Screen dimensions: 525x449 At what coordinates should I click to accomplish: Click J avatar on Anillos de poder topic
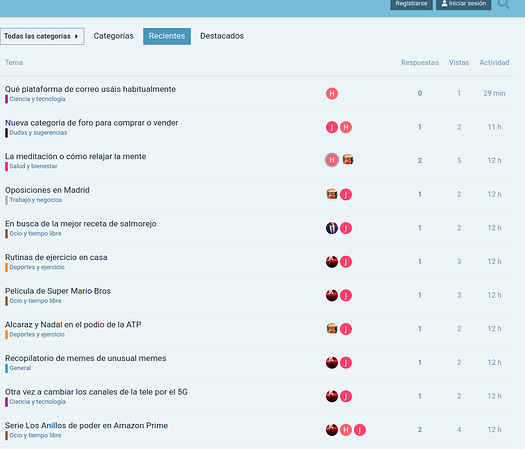[360, 430]
